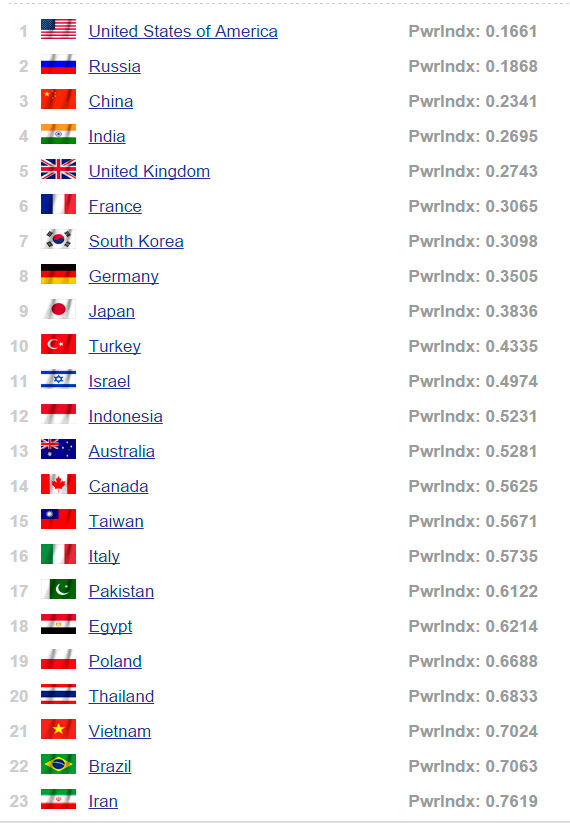Screen dimensions: 570x823
Task: Click the Russian flag icon
Action: pos(58,64)
